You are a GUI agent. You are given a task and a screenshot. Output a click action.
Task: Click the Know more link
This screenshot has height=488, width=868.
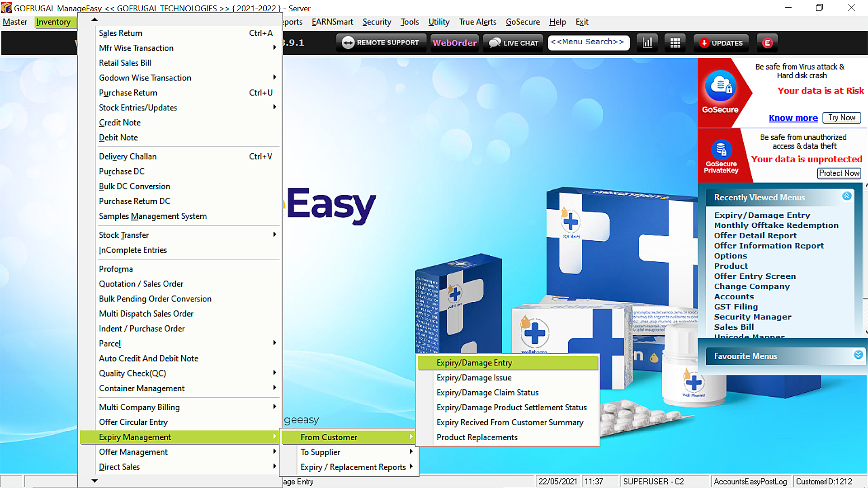pyautogui.click(x=793, y=118)
